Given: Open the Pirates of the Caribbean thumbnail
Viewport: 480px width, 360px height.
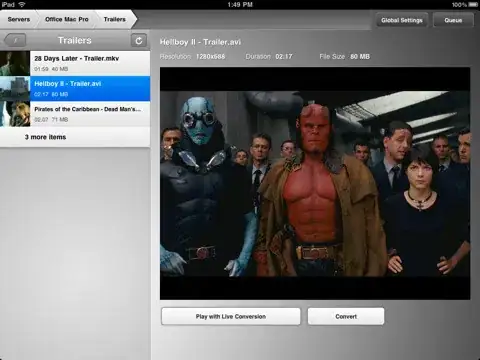Looking at the screenshot, I should 15,114.
